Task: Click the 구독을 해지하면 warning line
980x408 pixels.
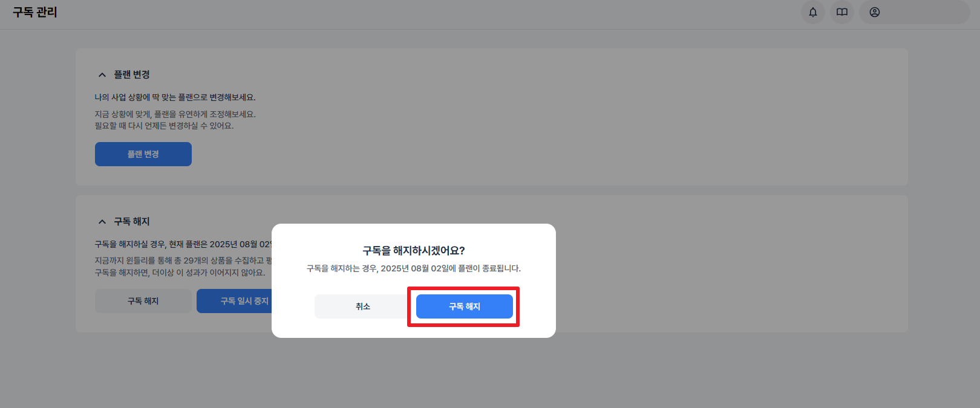Action: 180,273
